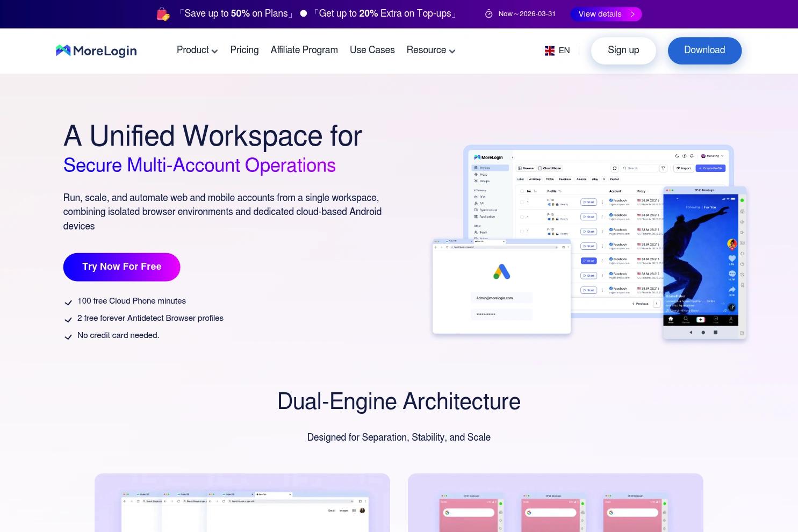Open the pink cloud phones preview card
The width and height of the screenshot is (798, 532).
[x=556, y=502]
